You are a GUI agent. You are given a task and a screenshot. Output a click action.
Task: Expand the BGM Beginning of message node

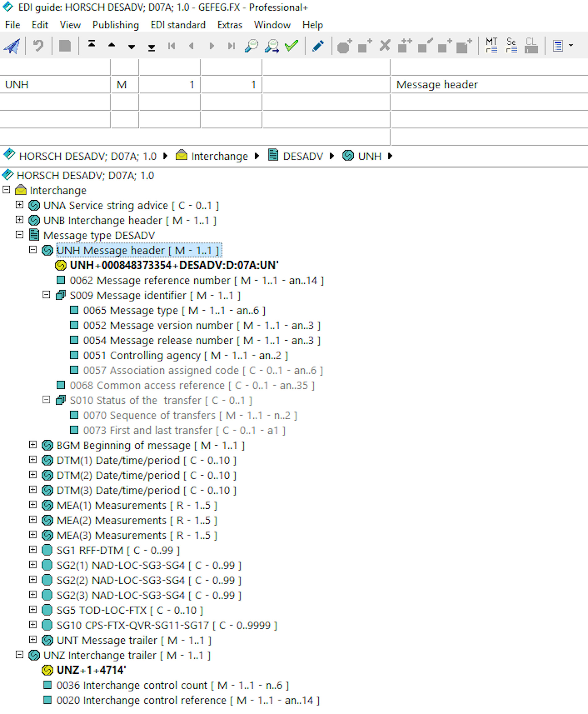(x=33, y=444)
